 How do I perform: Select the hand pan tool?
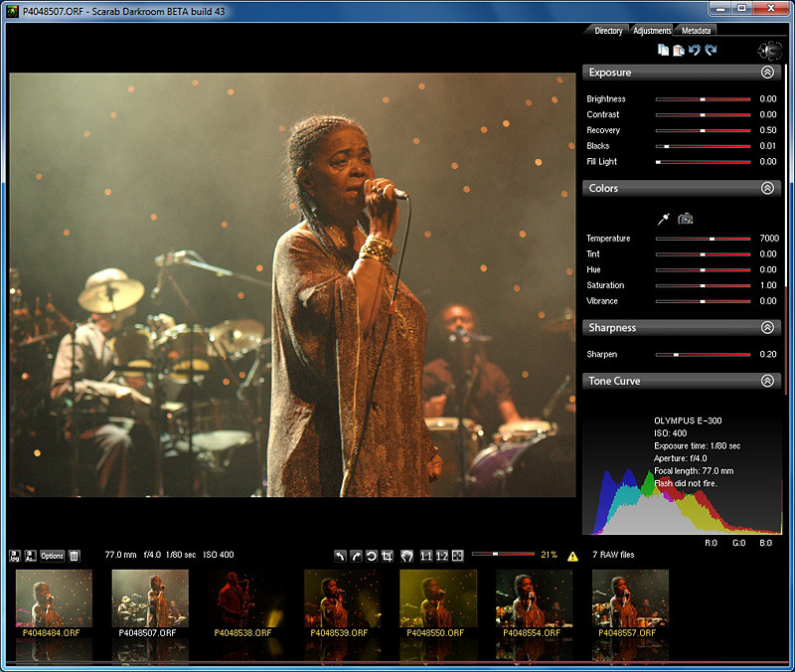pyautogui.click(x=406, y=556)
